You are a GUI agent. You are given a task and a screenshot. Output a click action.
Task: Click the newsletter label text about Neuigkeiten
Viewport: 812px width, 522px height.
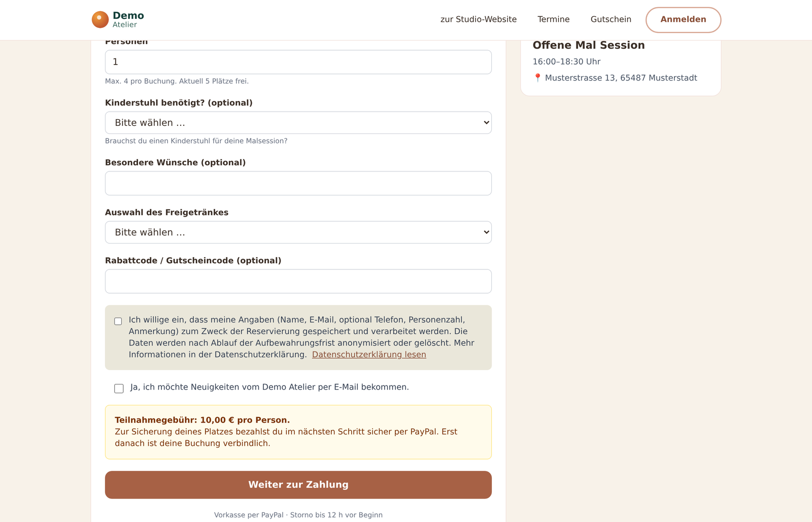269,387
